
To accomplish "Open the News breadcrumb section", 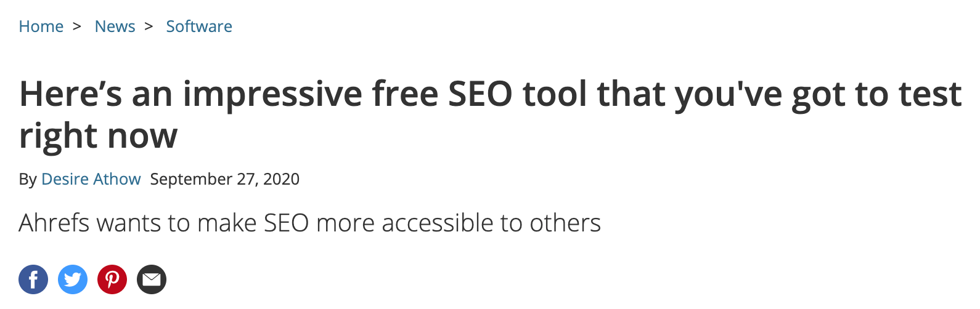I will coord(115,26).
